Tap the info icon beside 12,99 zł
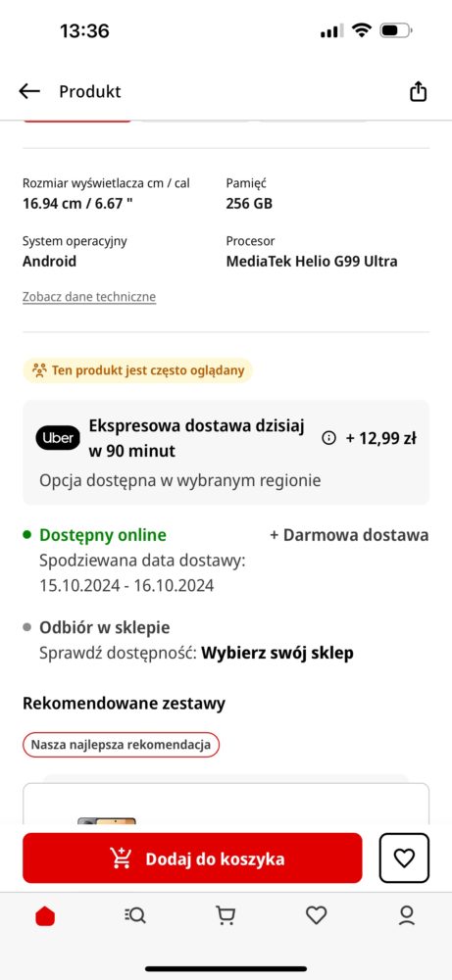 point(328,438)
